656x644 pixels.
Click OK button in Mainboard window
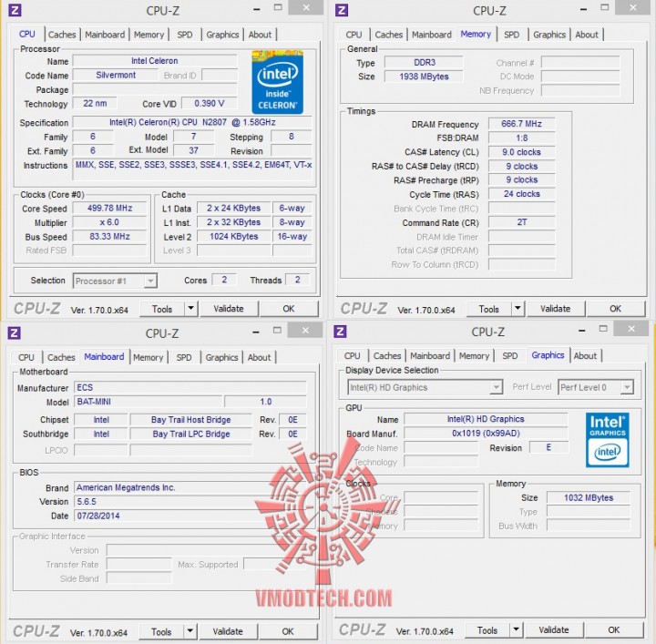(x=287, y=631)
